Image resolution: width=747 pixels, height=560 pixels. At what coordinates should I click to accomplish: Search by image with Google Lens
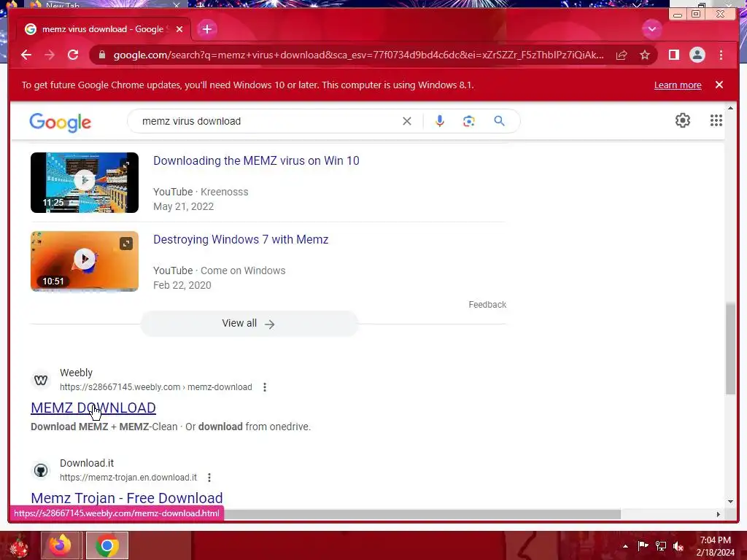(x=469, y=121)
